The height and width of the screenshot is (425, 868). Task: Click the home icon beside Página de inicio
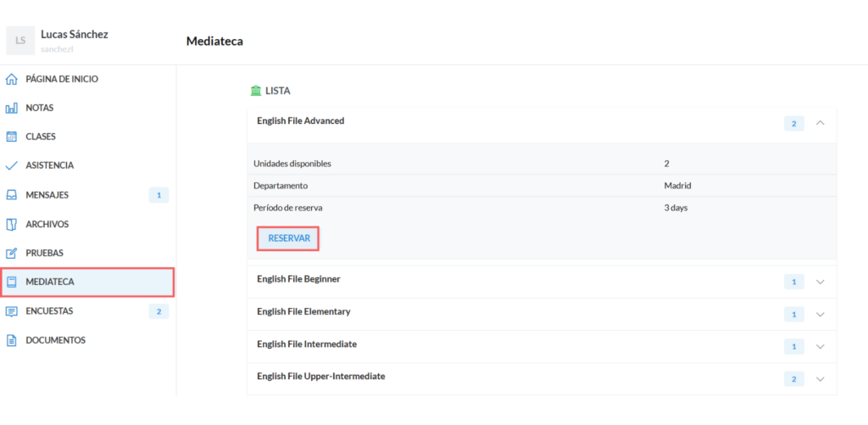tap(12, 79)
